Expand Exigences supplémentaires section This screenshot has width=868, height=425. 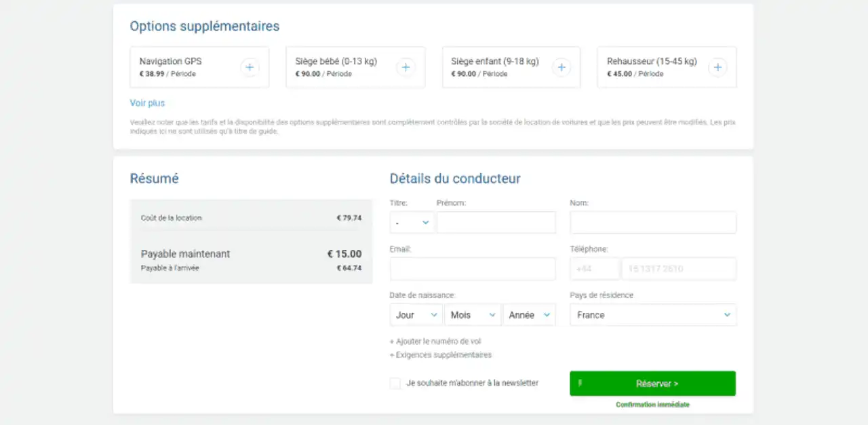(441, 355)
